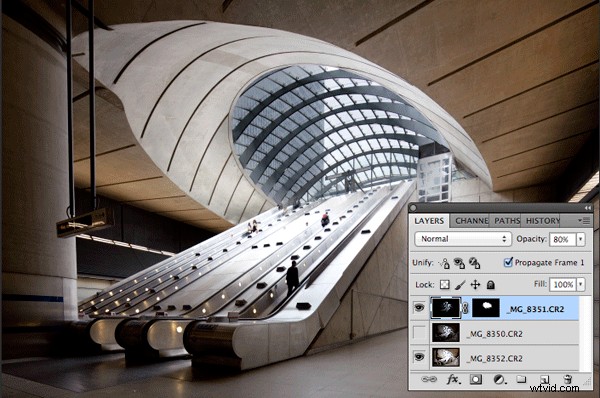Unify layer style icon

[474, 263]
